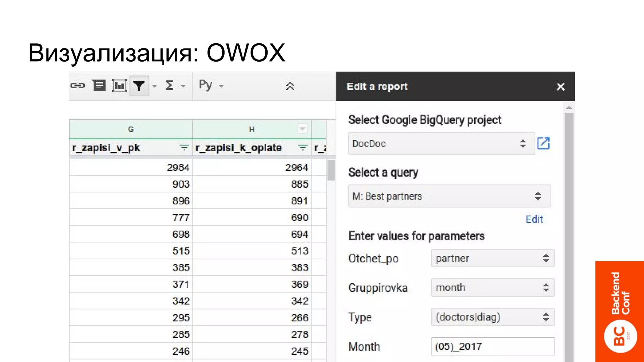Select cell with value 690

pyautogui.click(x=252, y=217)
